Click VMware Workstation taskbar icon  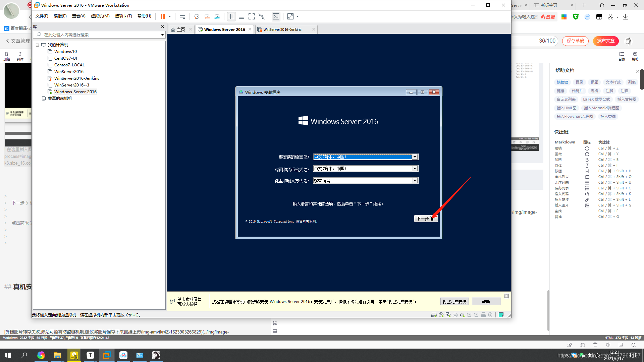click(107, 355)
